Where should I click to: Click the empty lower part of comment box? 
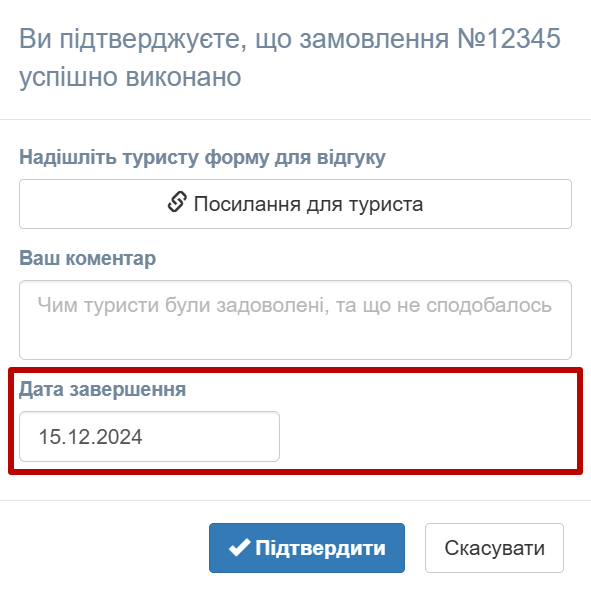coord(296,341)
